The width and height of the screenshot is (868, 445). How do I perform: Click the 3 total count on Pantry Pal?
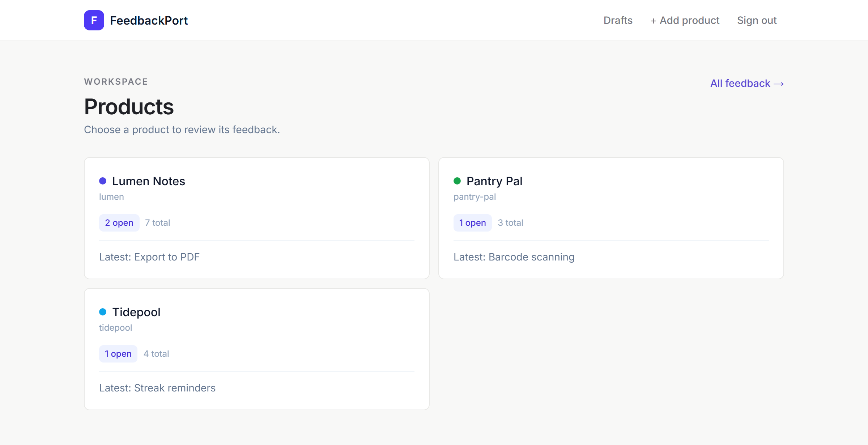coord(511,223)
